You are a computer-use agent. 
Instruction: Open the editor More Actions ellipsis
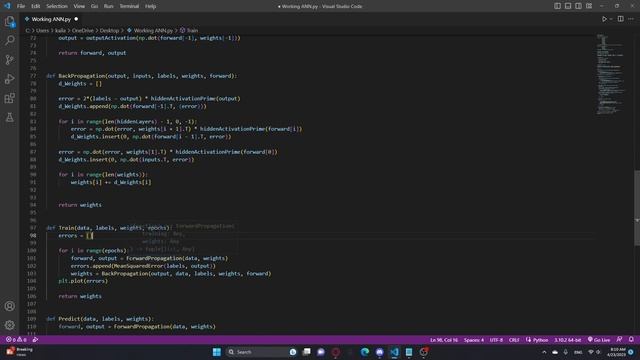coord(631,19)
